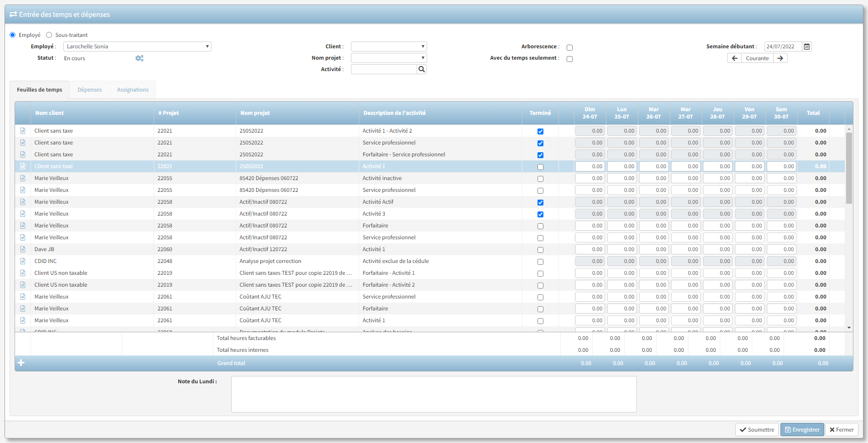Open note icon for Coûtant AJU TEC Activité 1 row

[23, 320]
